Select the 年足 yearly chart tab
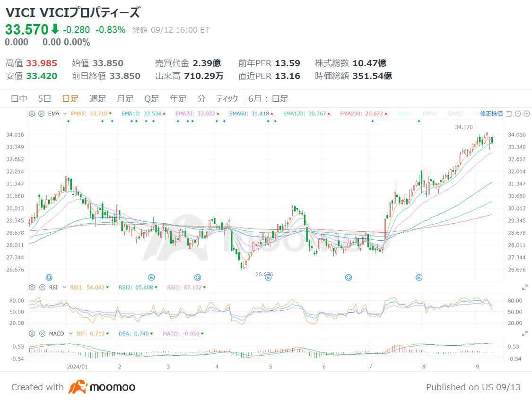 click(178, 99)
